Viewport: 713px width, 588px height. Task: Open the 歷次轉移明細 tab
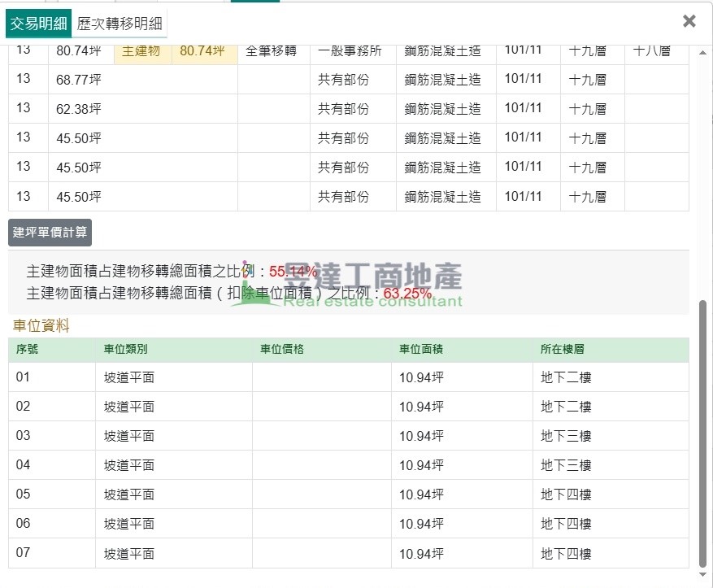[120, 24]
